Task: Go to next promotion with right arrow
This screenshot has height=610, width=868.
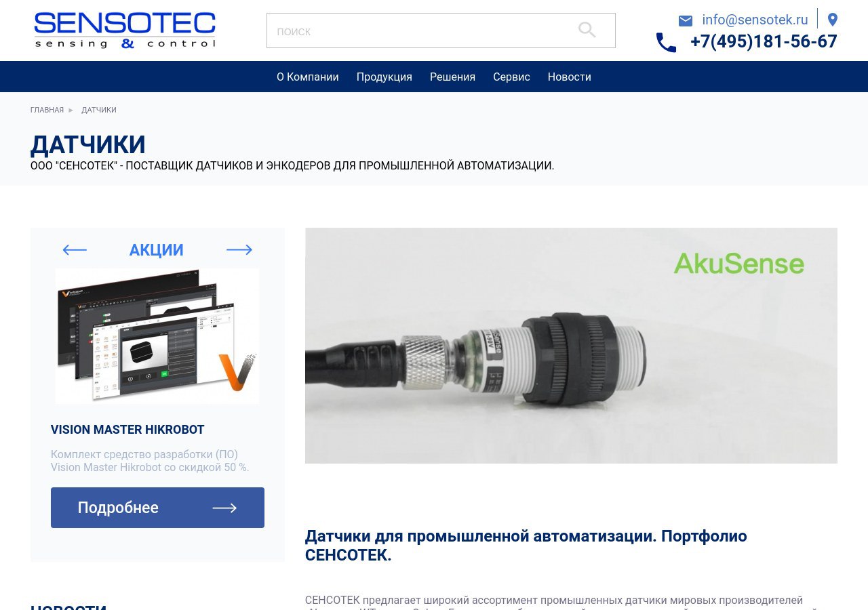Action: [239, 250]
